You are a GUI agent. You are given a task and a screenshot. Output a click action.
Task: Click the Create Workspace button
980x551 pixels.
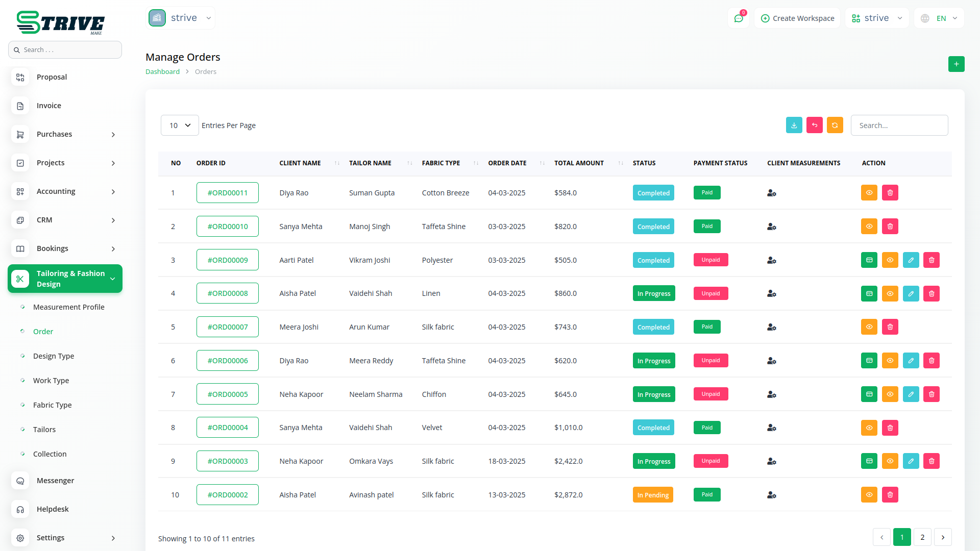point(797,18)
